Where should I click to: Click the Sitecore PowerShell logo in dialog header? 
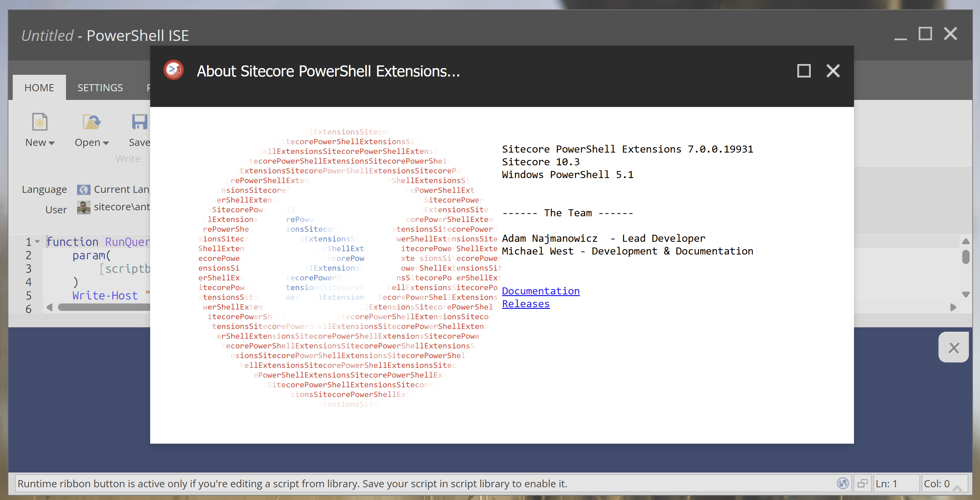(x=174, y=71)
